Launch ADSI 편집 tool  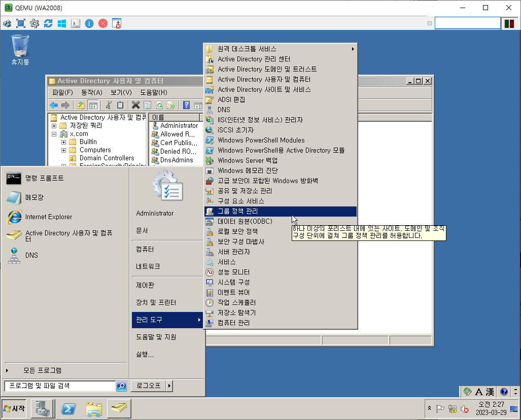(x=280, y=100)
